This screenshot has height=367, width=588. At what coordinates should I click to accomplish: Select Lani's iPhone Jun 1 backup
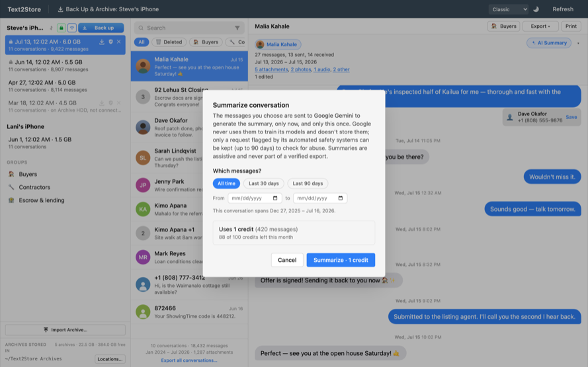coord(65,143)
